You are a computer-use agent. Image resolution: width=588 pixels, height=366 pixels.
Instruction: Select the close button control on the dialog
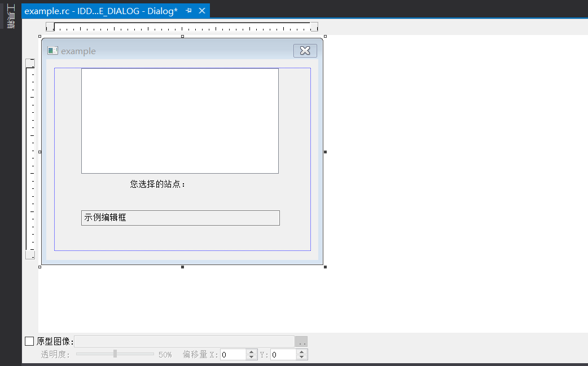[x=305, y=50]
